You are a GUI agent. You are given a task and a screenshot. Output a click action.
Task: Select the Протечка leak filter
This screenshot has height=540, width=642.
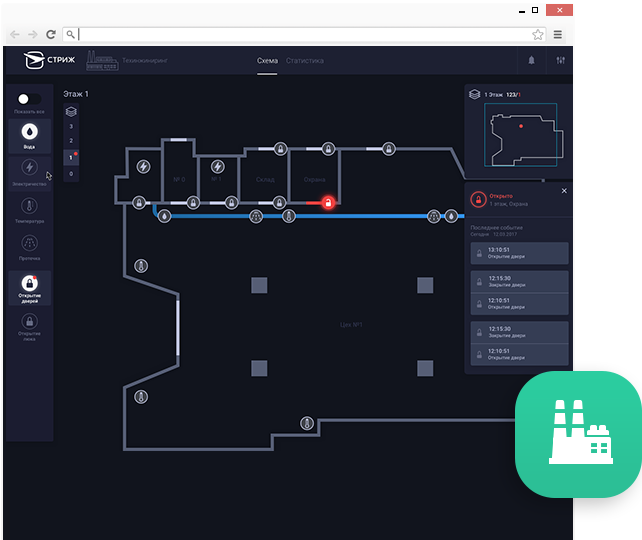pyautogui.click(x=30, y=246)
